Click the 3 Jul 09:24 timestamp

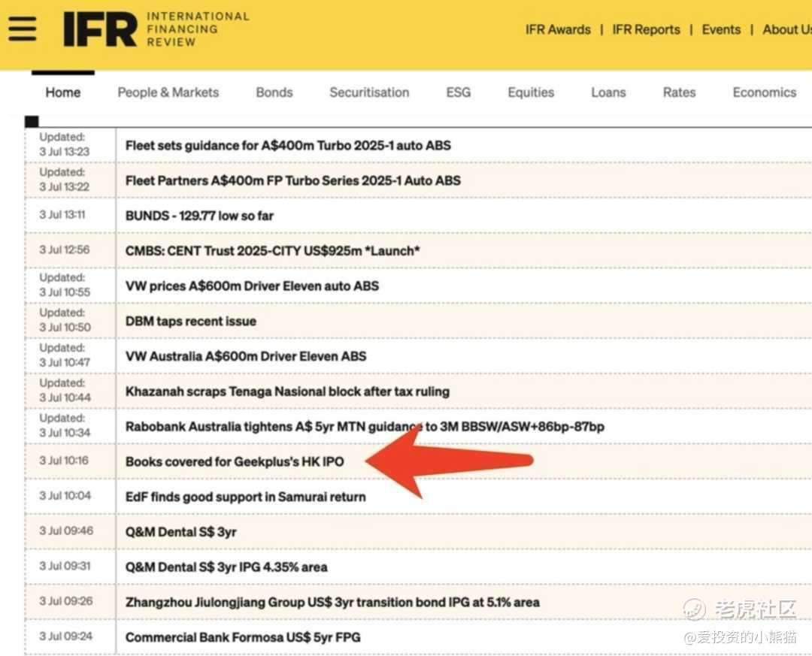pyautogui.click(x=65, y=637)
